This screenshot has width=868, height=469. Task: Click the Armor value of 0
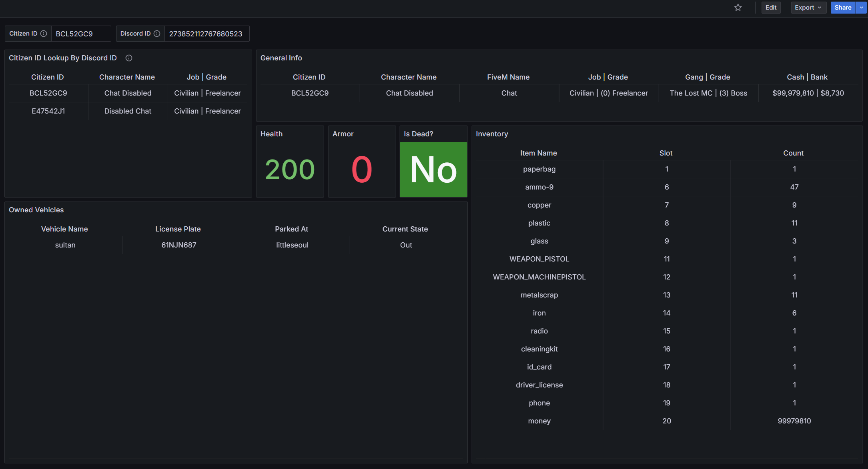tap(361, 169)
